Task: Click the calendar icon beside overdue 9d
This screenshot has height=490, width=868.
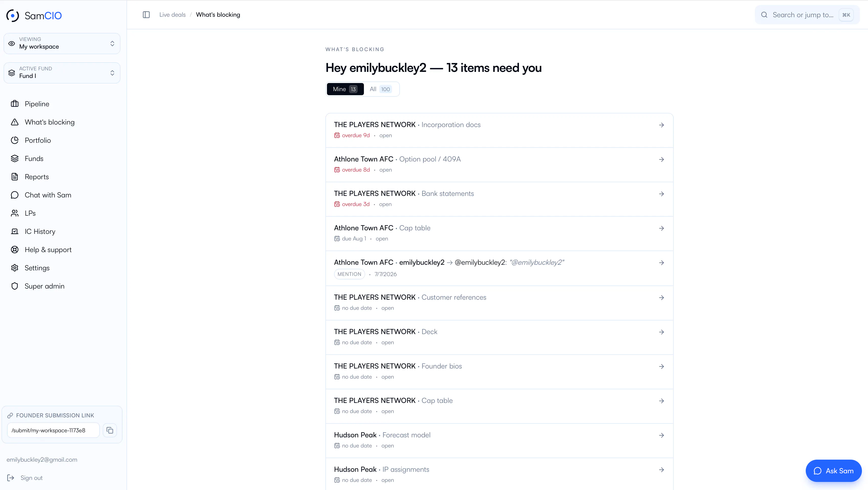Action: [x=337, y=135]
